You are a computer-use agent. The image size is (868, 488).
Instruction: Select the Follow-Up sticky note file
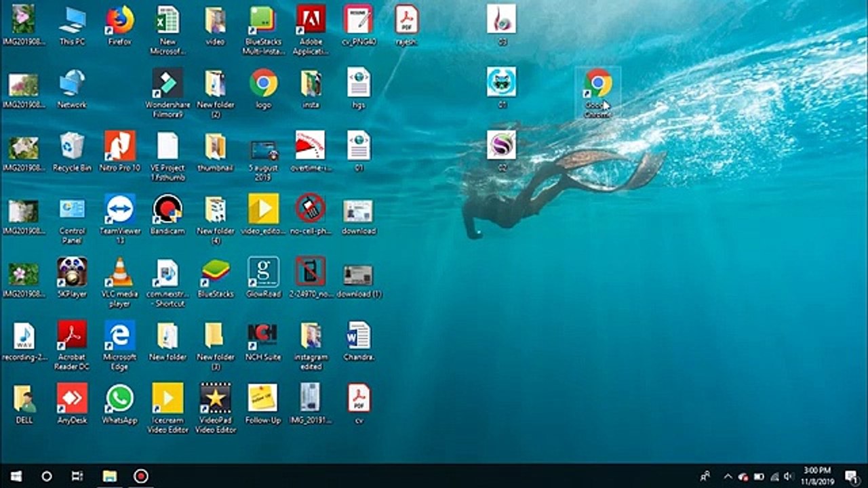tap(263, 404)
